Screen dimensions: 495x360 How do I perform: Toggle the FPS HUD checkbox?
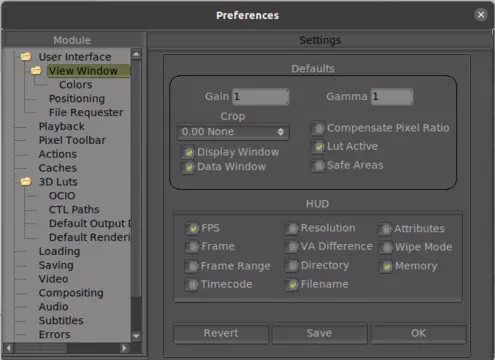click(x=192, y=228)
